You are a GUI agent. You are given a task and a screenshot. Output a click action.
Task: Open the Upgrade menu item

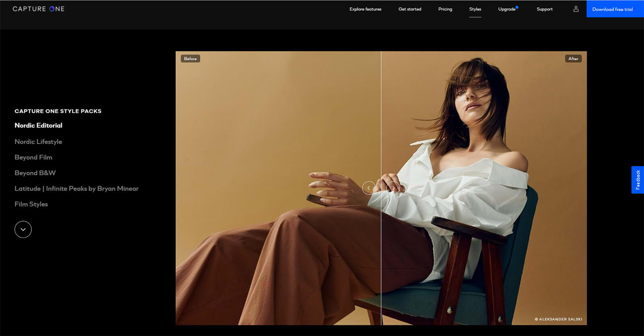(x=507, y=9)
